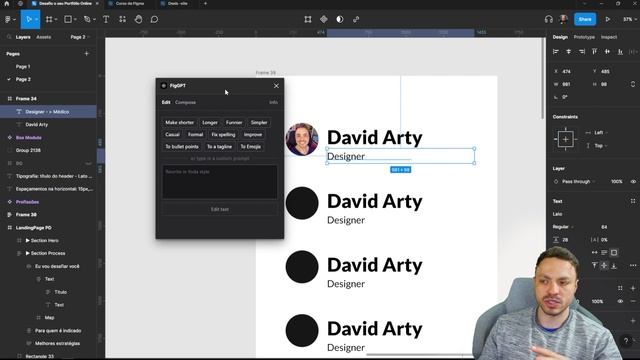The width and height of the screenshot is (640, 360).
Task: Open Regular font weight dropdown
Action: pos(563,227)
